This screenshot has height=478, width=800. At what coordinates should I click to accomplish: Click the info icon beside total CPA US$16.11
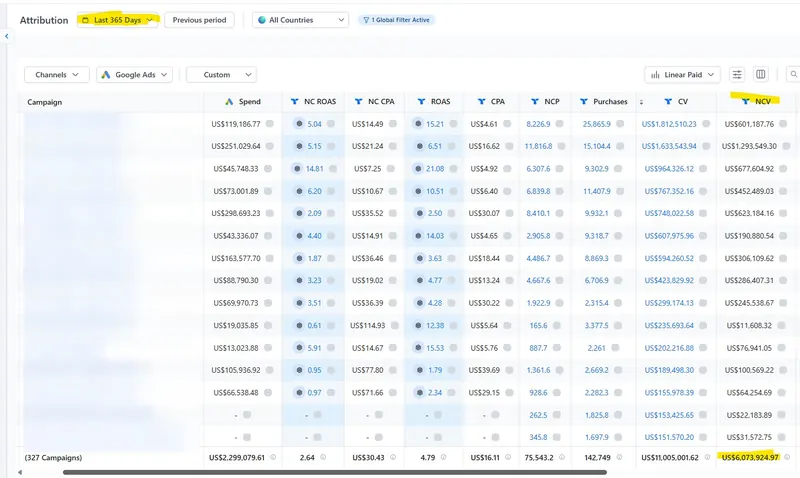pyautogui.click(x=508, y=457)
